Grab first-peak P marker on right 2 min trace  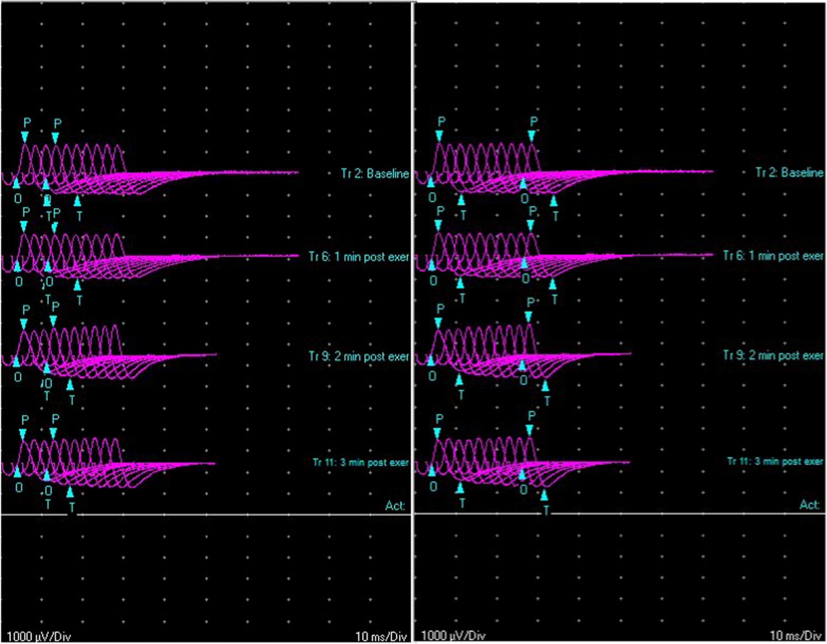[439, 323]
